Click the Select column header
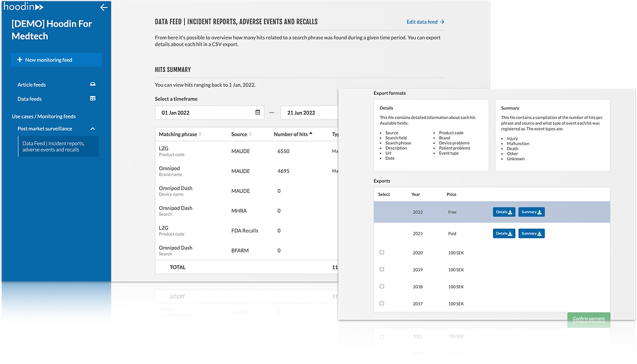This screenshot has height=364, width=637. point(384,194)
